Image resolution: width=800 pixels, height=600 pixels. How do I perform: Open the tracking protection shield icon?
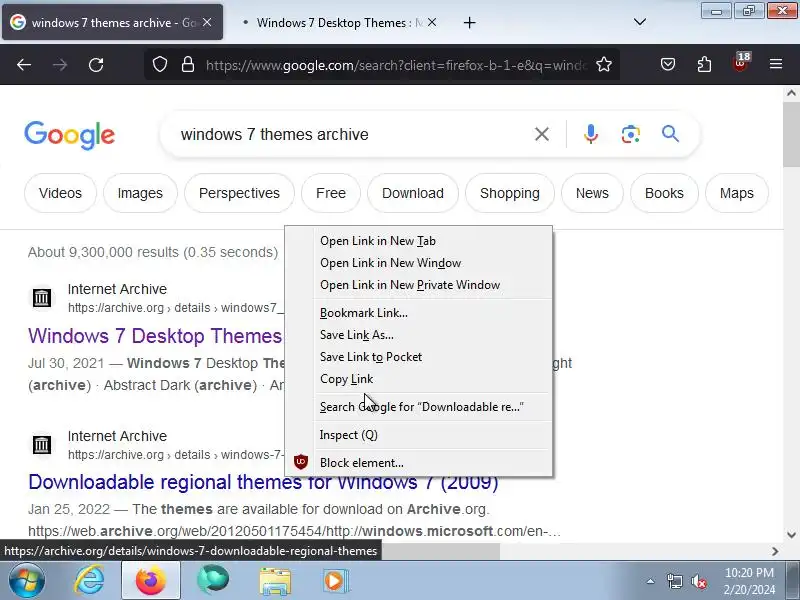coord(160,65)
